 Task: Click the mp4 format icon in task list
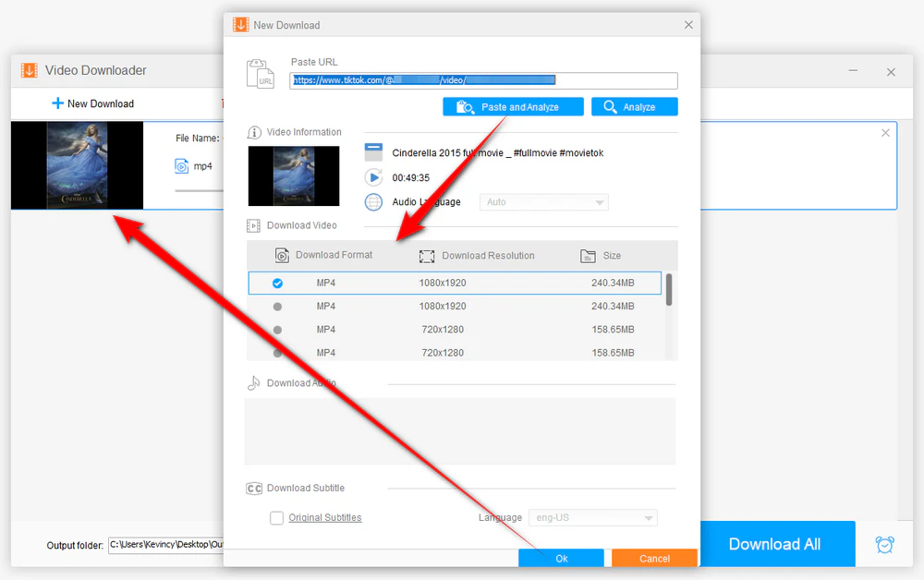coord(181,166)
